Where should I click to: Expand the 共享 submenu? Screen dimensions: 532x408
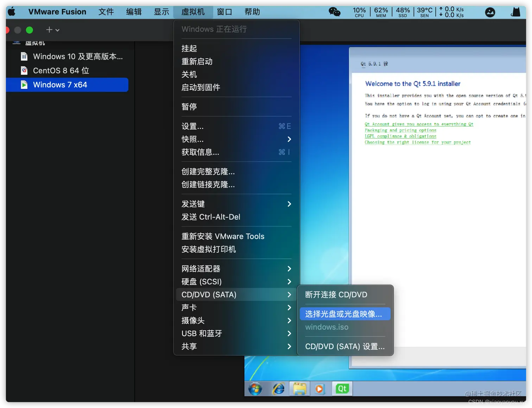click(236, 347)
